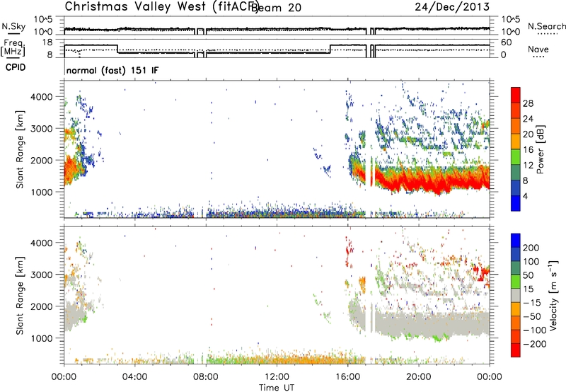Screen dimensions: 566x392
Task: Click the '08:00' time tick label
Action: tap(206, 377)
